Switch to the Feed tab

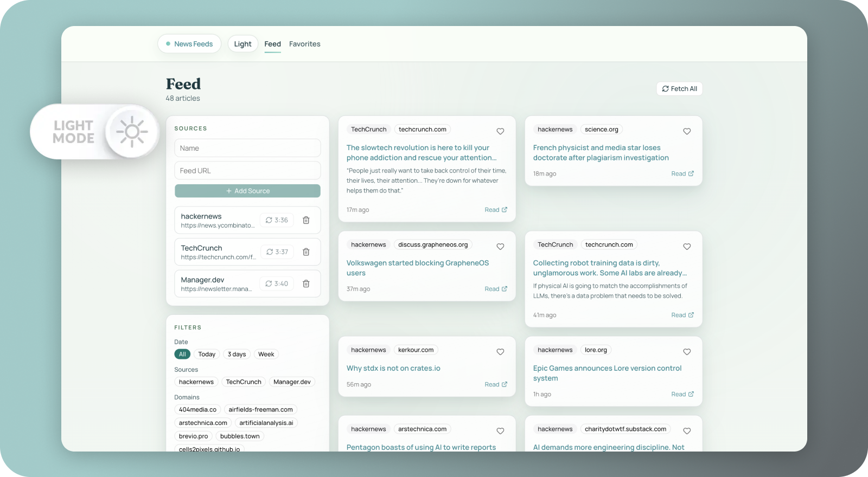tap(272, 44)
